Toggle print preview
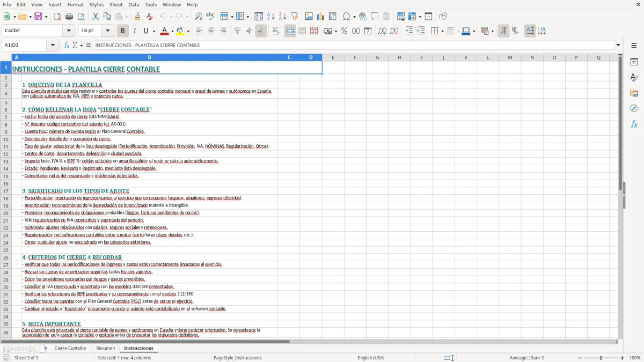This screenshot has height=362, width=644. (x=81, y=17)
